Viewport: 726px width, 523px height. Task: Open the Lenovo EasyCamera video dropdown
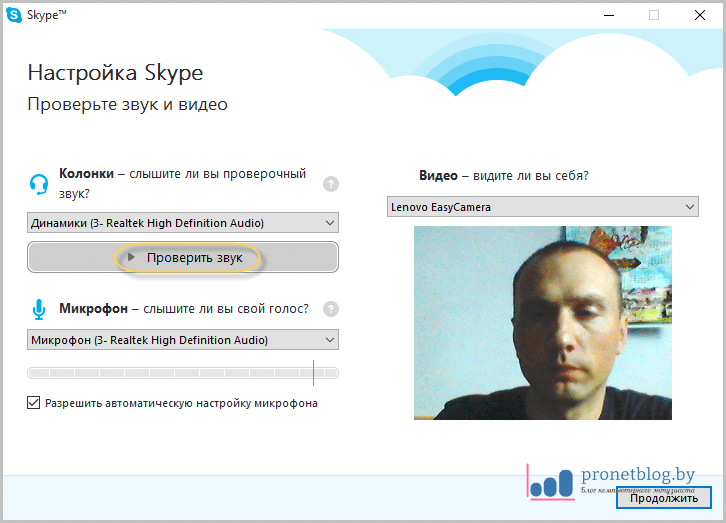(x=543, y=206)
